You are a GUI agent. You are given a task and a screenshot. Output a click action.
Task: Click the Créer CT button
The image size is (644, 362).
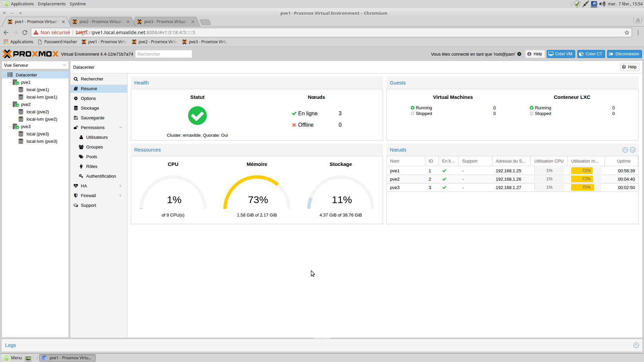[x=591, y=54]
